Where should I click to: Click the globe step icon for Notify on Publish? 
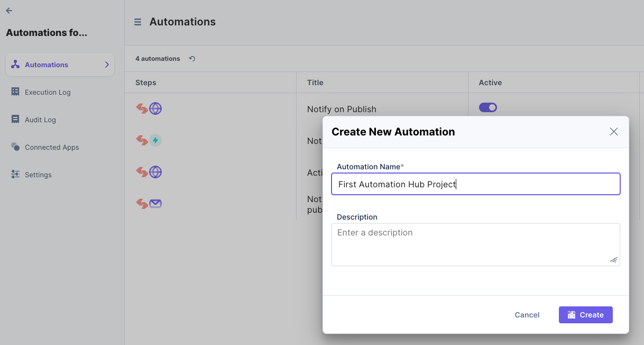[x=155, y=109]
